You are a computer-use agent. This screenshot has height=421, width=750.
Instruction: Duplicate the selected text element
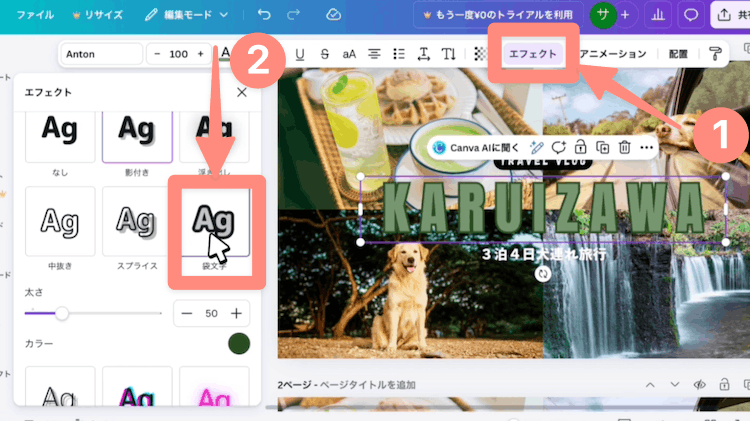coord(603,148)
